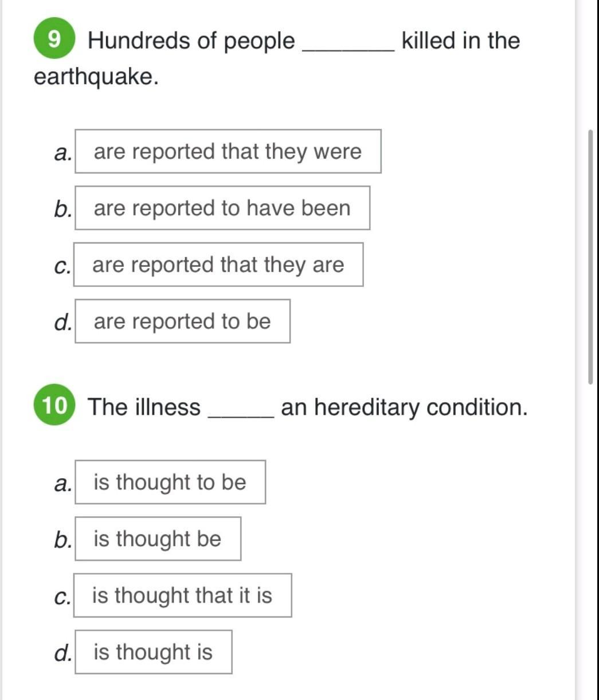Select the 'is thought be' option

pyautogui.click(x=157, y=539)
